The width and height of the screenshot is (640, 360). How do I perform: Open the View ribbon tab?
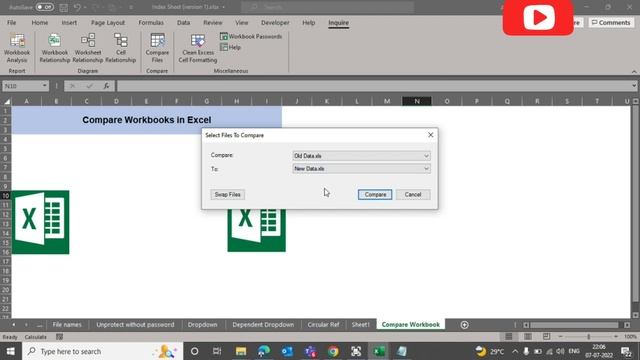[x=241, y=23]
